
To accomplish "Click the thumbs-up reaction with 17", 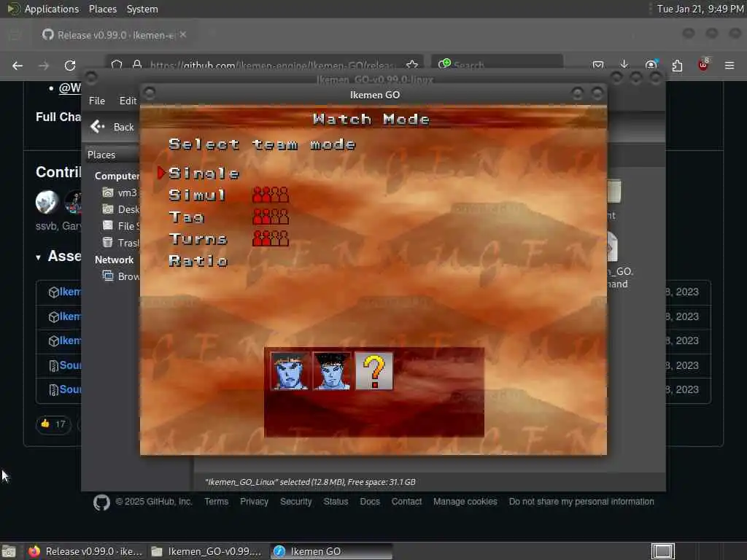I will coord(53,424).
